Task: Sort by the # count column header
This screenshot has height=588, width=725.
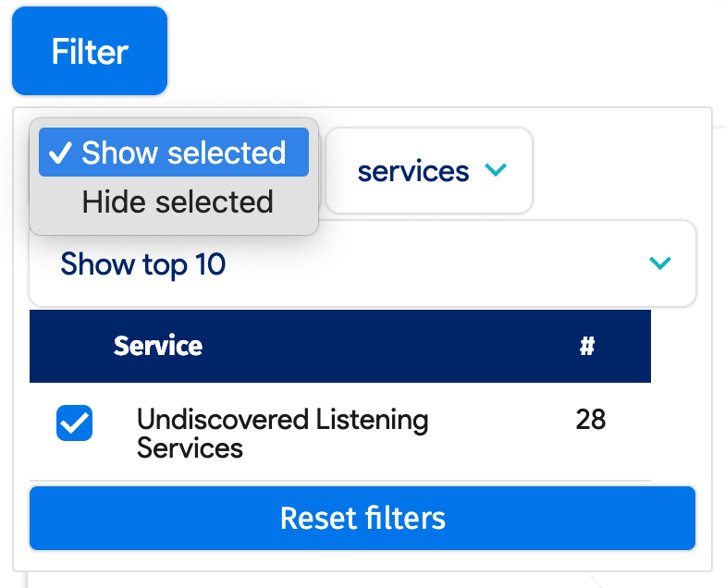Action: (586, 347)
